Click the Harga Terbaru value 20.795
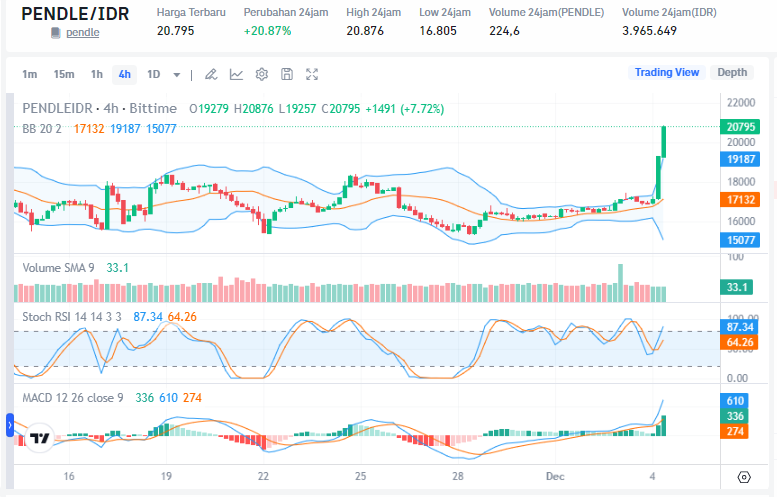This screenshot has width=777, height=497. tap(175, 31)
